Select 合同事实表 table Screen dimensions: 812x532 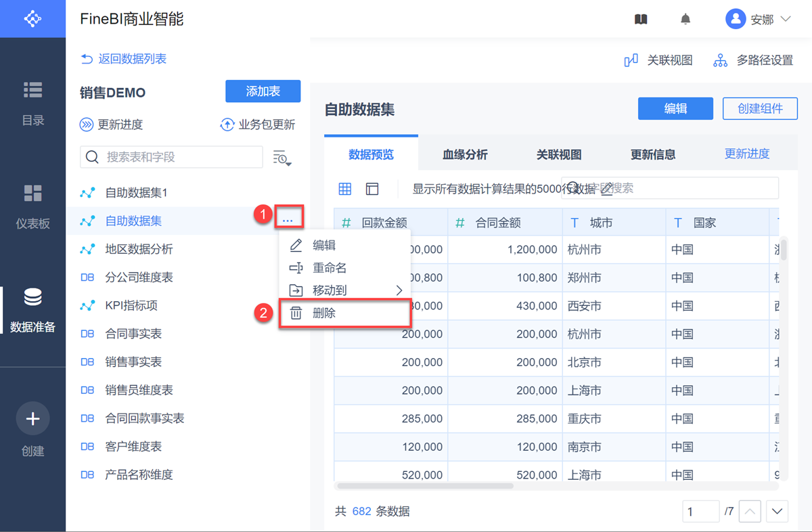[x=133, y=334]
